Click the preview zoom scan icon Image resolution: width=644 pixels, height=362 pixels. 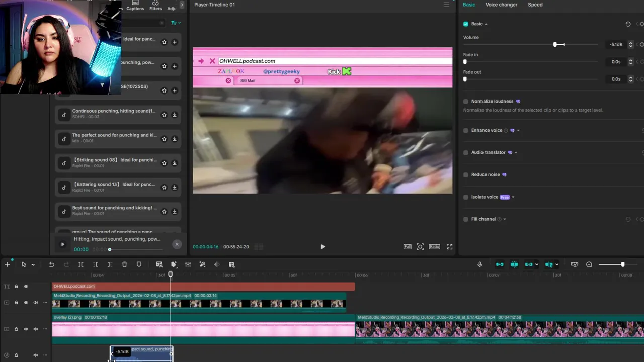[x=420, y=247]
